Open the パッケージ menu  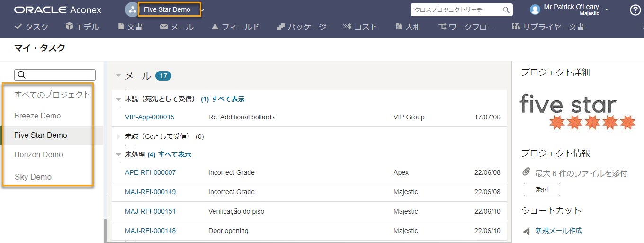tap(302, 27)
